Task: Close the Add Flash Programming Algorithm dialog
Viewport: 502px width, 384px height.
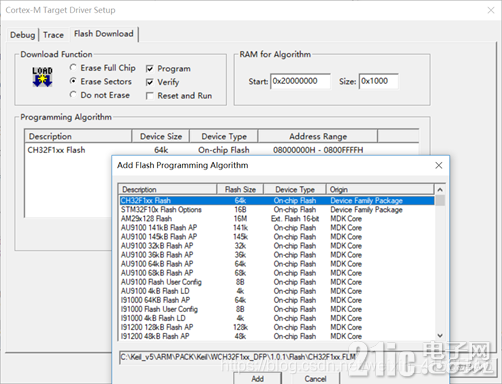Action: [439, 165]
